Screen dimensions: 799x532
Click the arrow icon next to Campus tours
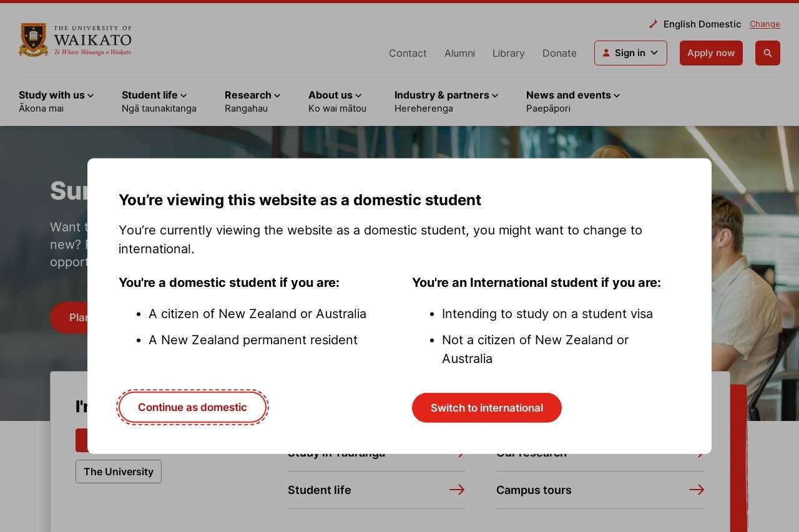coord(696,490)
